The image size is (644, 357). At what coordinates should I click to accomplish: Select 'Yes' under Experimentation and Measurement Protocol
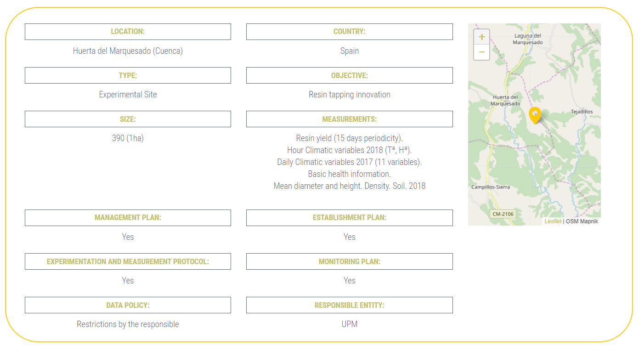click(x=128, y=281)
